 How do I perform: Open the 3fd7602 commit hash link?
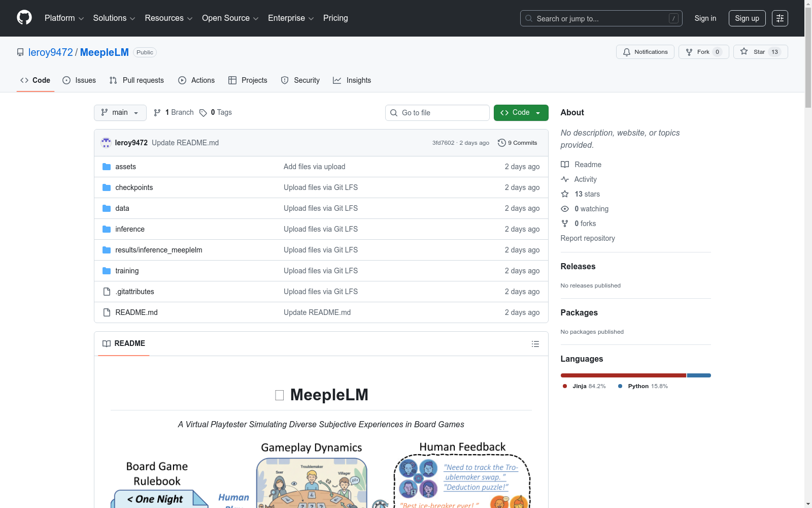pos(444,143)
